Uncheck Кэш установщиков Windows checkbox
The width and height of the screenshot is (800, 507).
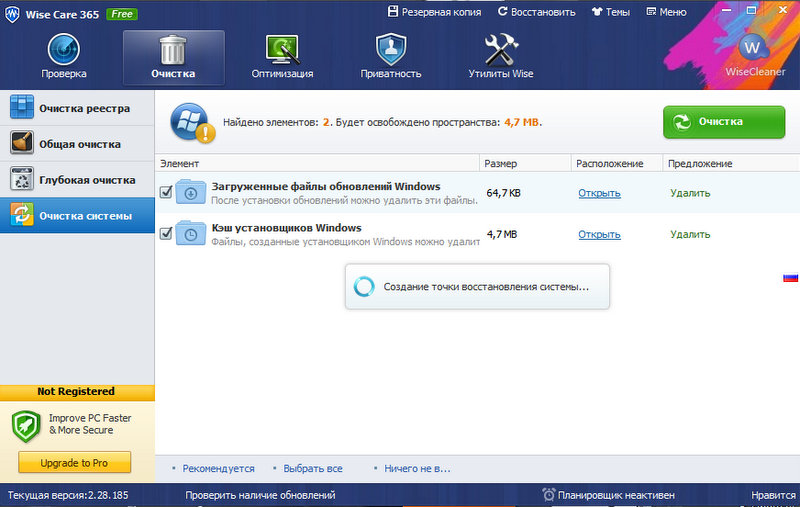(x=166, y=234)
